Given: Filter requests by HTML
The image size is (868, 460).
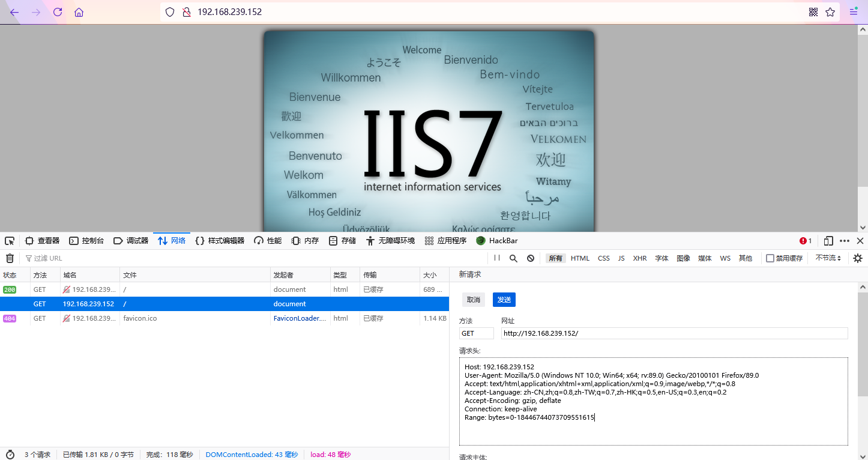Looking at the screenshot, I should pos(580,258).
